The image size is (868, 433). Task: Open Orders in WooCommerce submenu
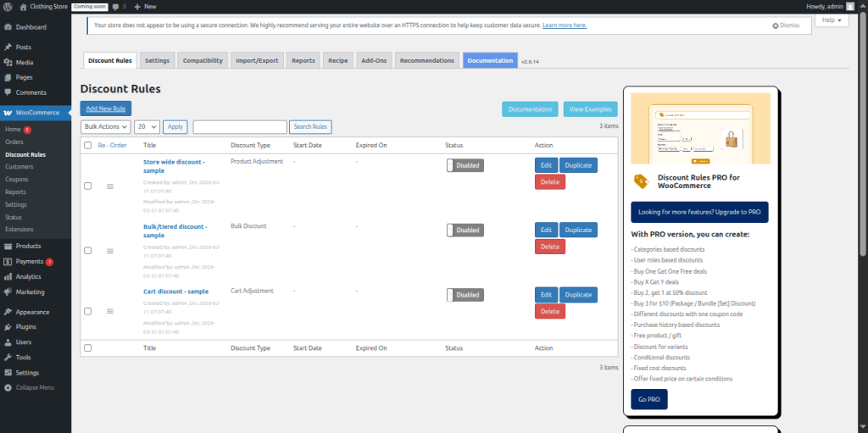pos(14,142)
